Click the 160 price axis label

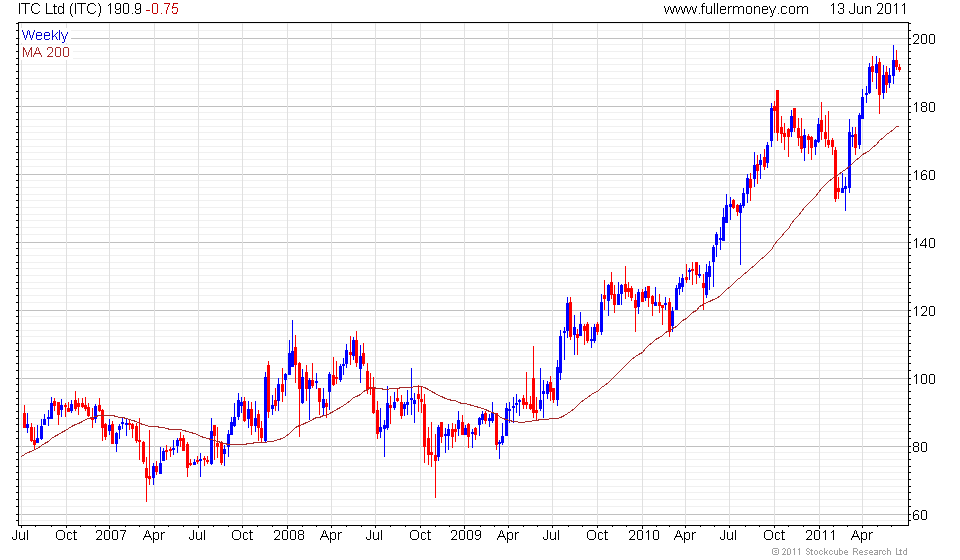pos(924,175)
